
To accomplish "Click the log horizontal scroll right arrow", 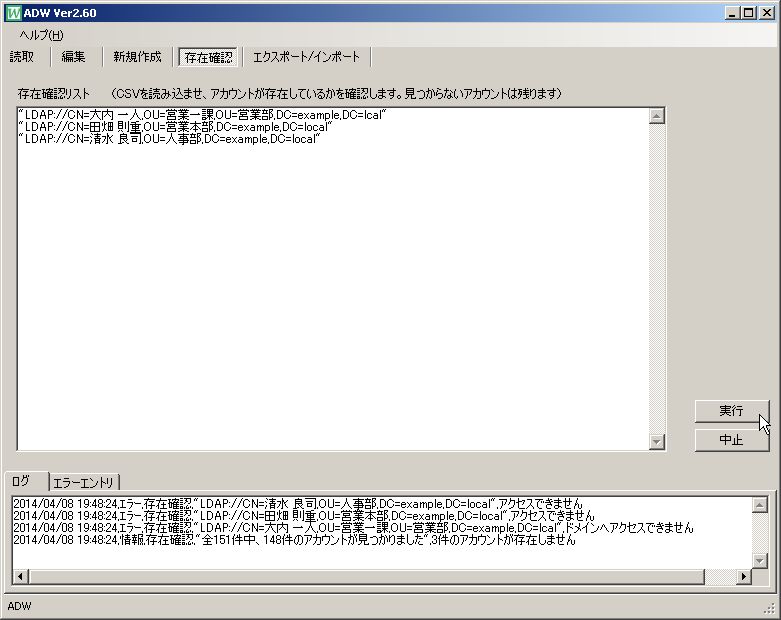I will 744,577.
